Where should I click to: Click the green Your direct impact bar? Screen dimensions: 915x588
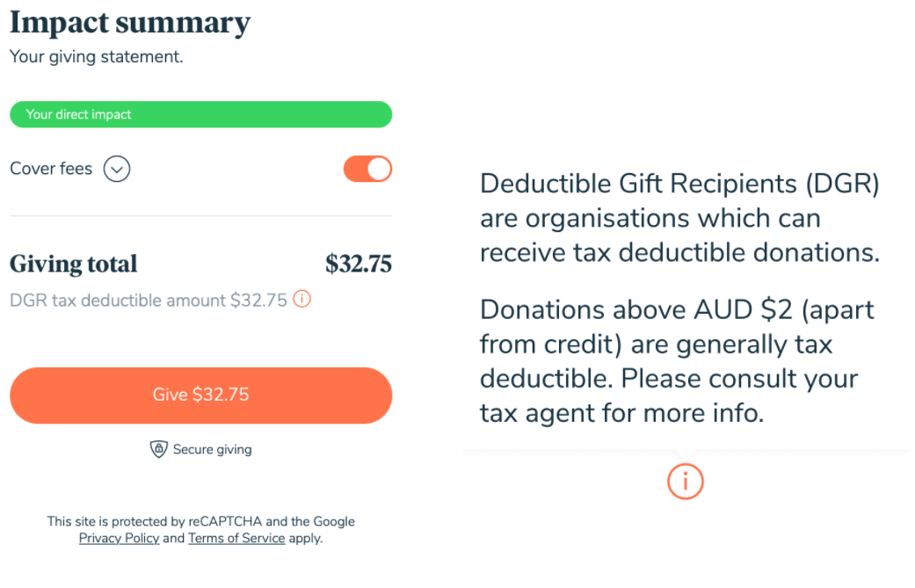tap(200, 113)
